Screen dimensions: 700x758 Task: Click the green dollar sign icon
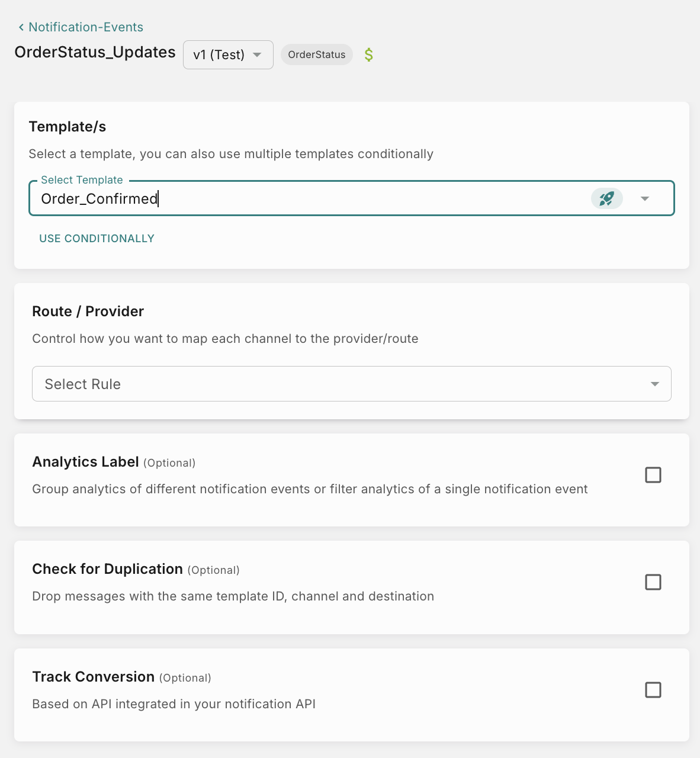coord(368,55)
